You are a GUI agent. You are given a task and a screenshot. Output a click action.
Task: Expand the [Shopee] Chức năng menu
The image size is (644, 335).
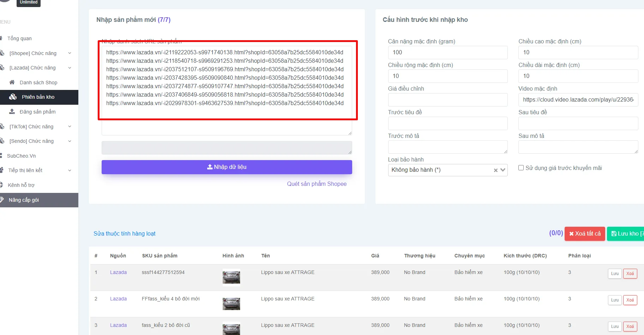(39, 53)
